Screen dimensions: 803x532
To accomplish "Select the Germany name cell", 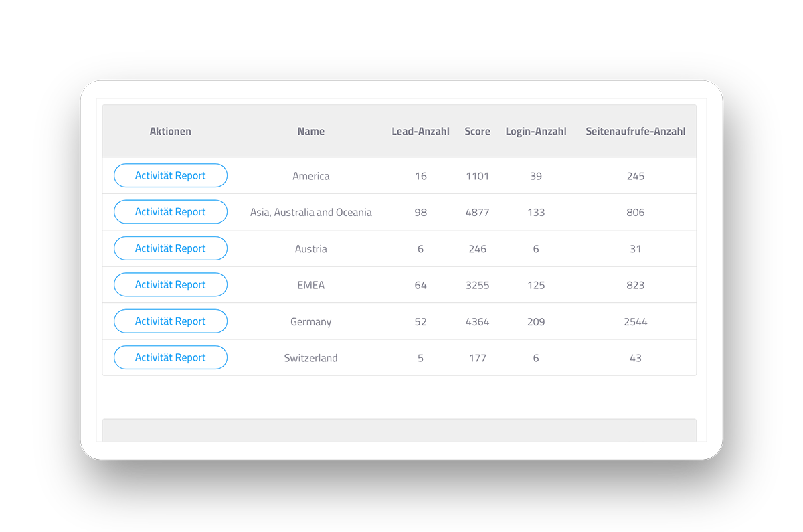I will 311,322.
